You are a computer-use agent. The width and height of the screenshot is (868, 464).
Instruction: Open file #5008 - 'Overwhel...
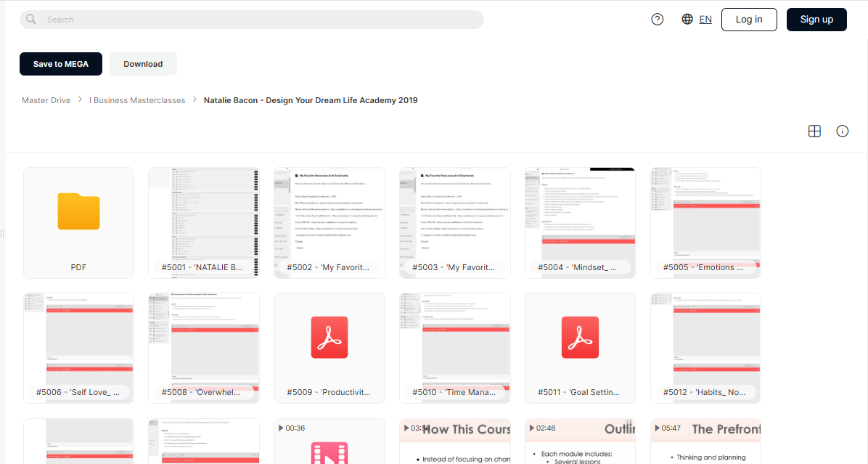click(204, 348)
